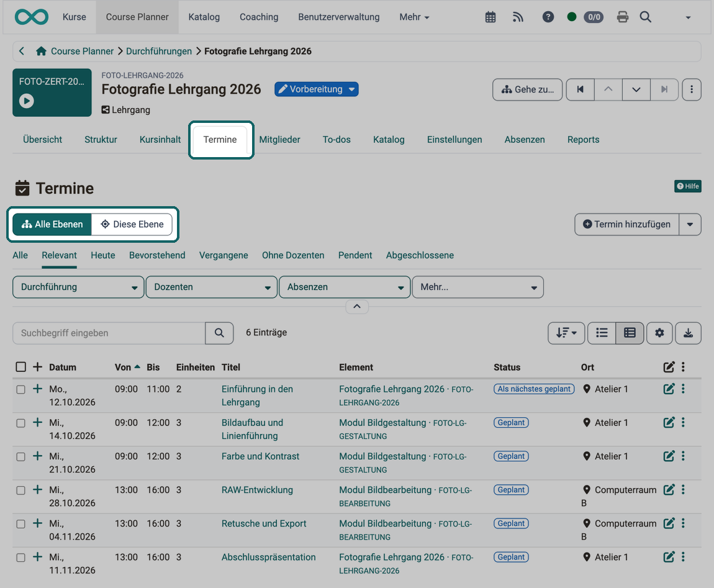714x588 pixels.
Task: Open the Absenzen tab
Action: pos(525,139)
